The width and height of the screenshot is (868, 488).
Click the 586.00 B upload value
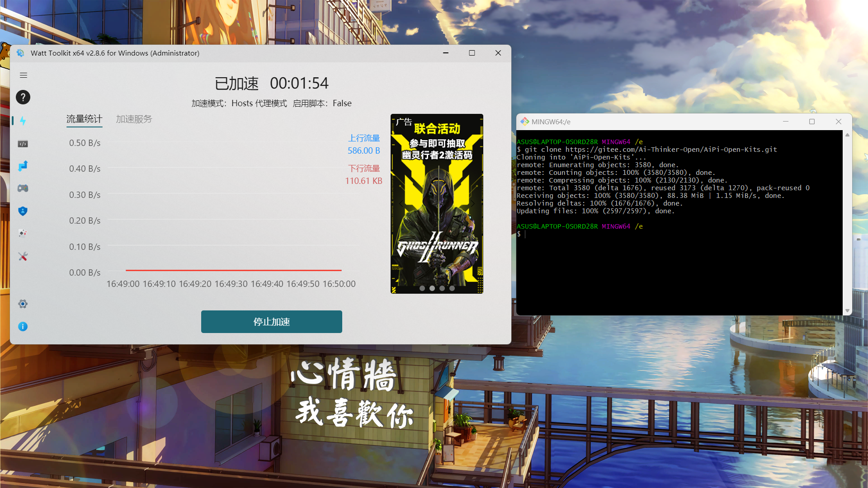coord(364,151)
